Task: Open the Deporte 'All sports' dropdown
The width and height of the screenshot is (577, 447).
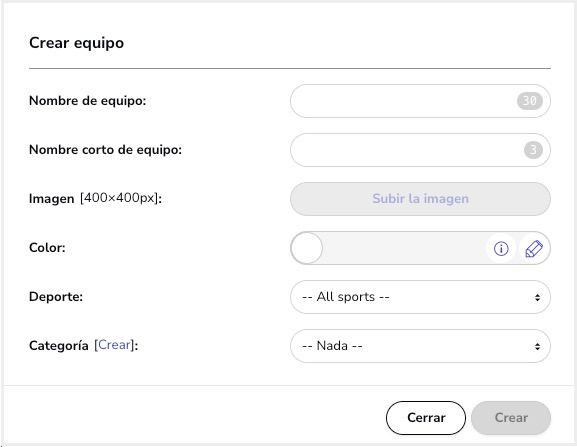Action: pos(420,297)
